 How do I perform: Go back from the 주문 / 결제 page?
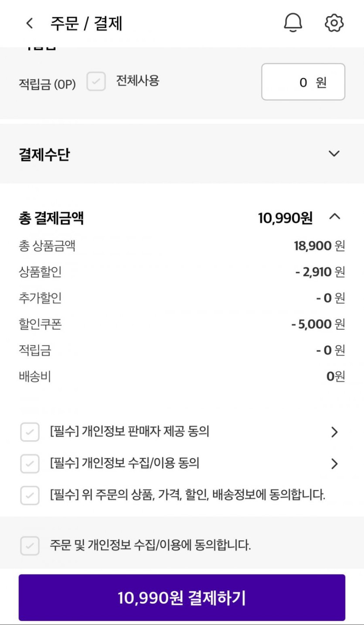pyautogui.click(x=30, y=23)
